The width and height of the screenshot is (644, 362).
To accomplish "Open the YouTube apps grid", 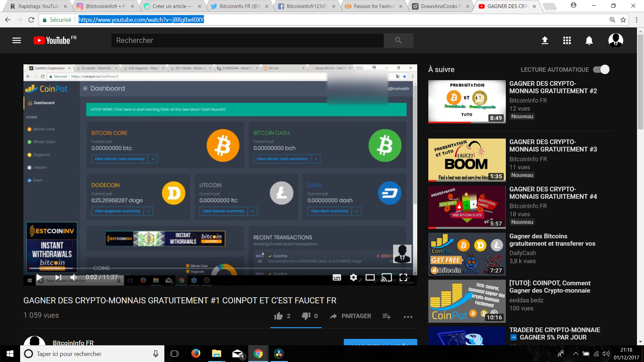I will coord(567,40).
